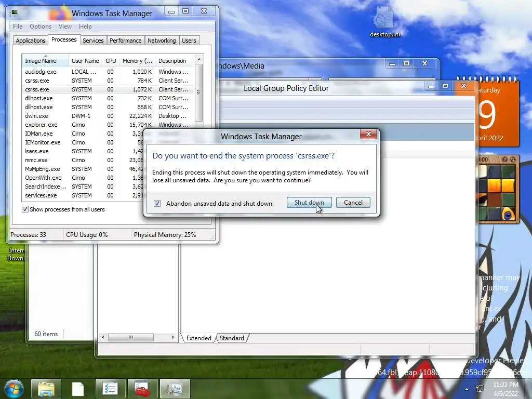Select the csrss.exe row using 784 K
532x399 pixels.
pyautogui.click(x=108, y=81)
